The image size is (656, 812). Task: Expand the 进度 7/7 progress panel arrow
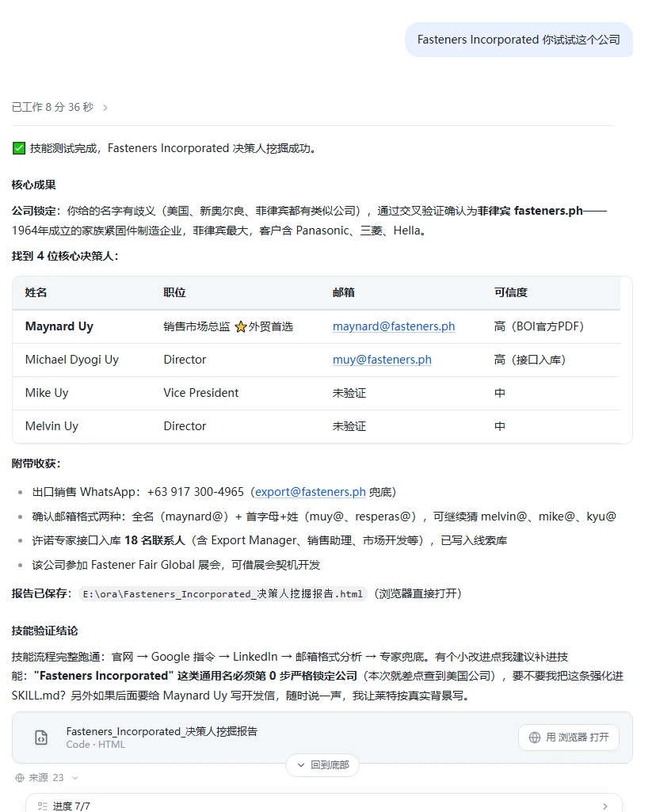605,806
